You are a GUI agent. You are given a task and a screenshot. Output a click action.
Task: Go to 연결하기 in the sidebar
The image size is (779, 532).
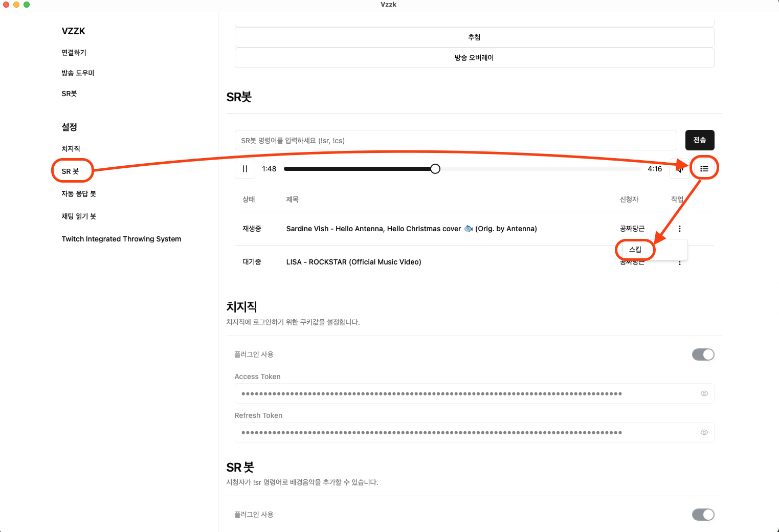[x=74, y=53]
